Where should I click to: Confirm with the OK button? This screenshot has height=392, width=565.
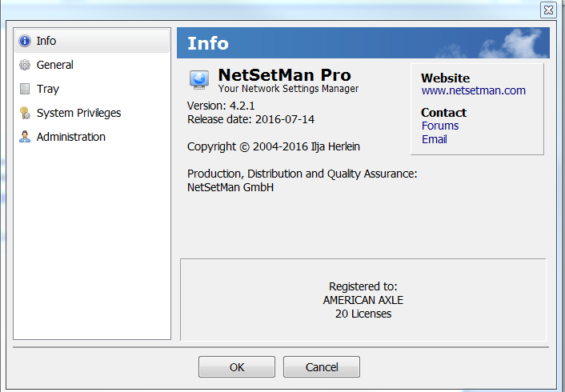pyautogui.click(x=237, y=366)
